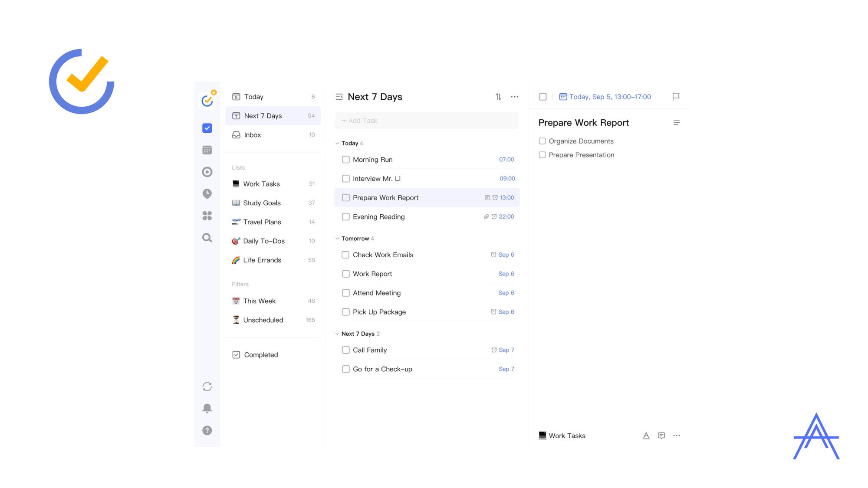This screenshot has height=488, width=868.
Task: Open Today smart list in sidebar
Action: click(273, 97)
